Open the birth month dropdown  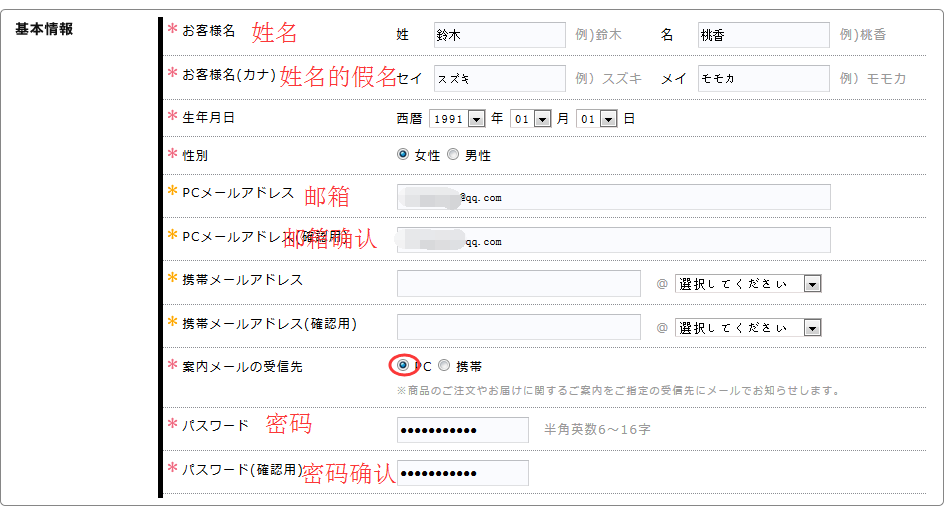tap(530, 119)
